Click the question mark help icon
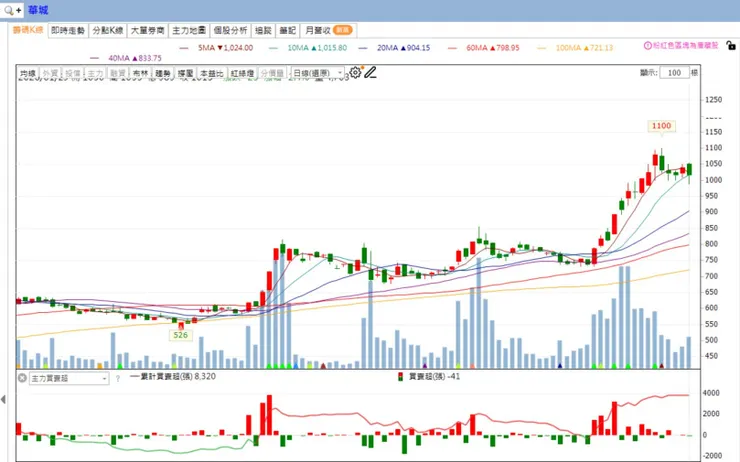This screenshot has width=740, height=462. pyautogui.click(x=118, y=378)
